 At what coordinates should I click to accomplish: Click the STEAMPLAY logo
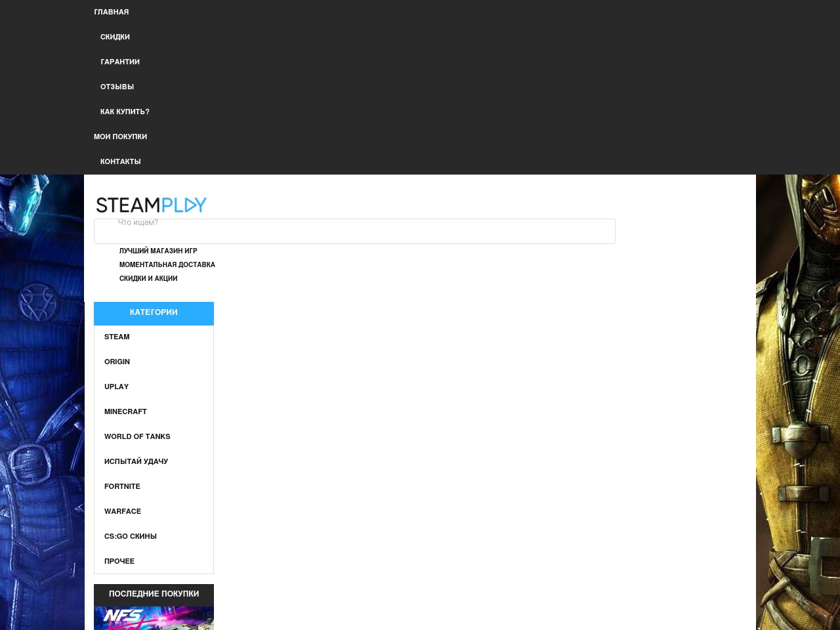pyautogui.click(x=152, y=205)
